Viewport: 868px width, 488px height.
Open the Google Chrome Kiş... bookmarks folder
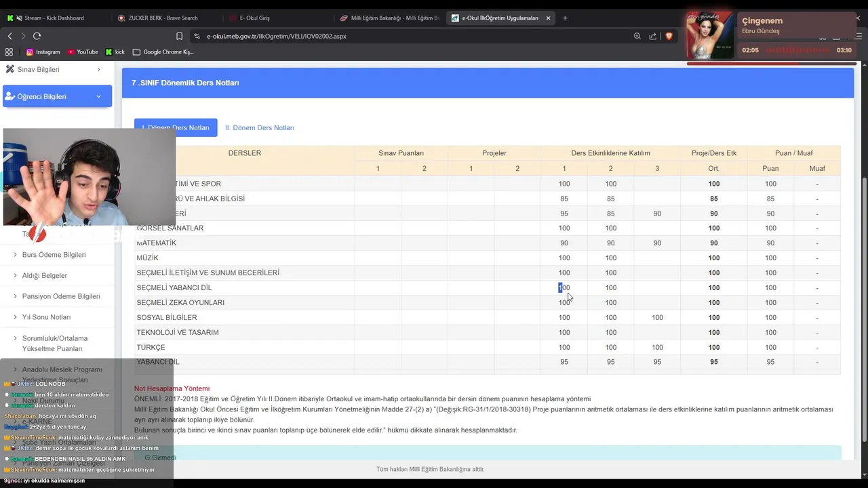click(x=163, y=52)
